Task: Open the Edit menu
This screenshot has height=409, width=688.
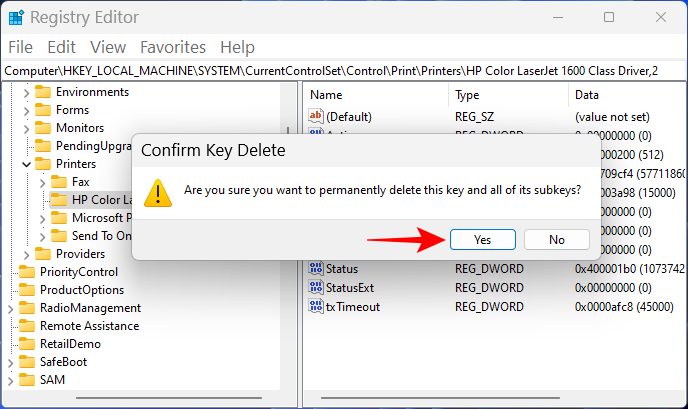Action: coord(61,47)
